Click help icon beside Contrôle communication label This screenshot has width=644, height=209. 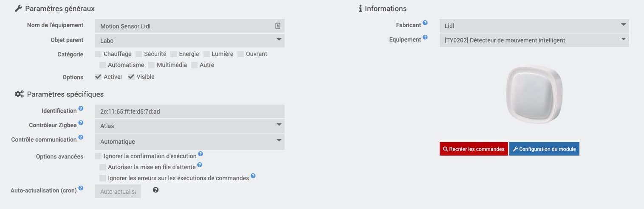[81, 138]
